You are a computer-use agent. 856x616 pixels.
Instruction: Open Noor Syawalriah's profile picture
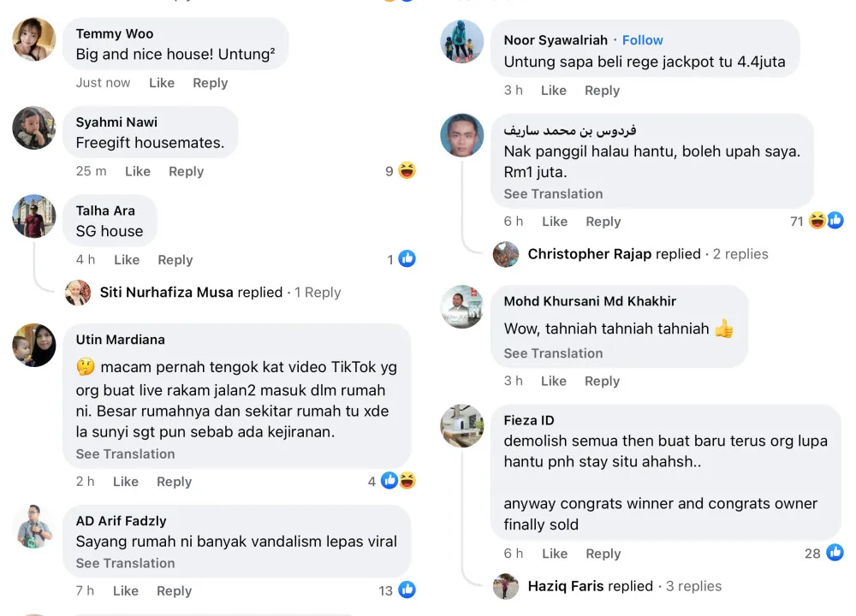(462, 41)
